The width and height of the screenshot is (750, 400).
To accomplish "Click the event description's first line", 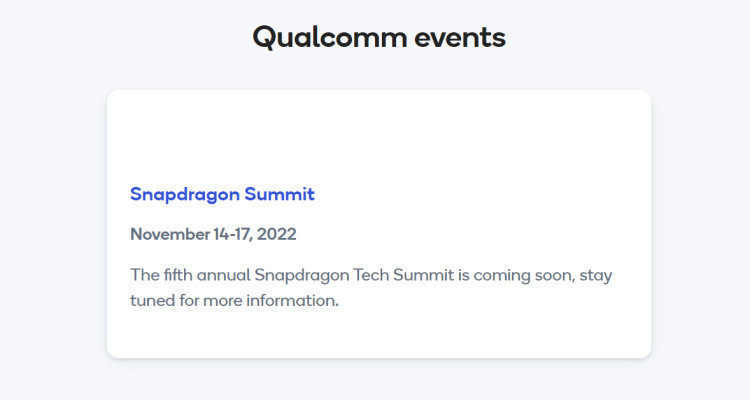I will 371,276.
